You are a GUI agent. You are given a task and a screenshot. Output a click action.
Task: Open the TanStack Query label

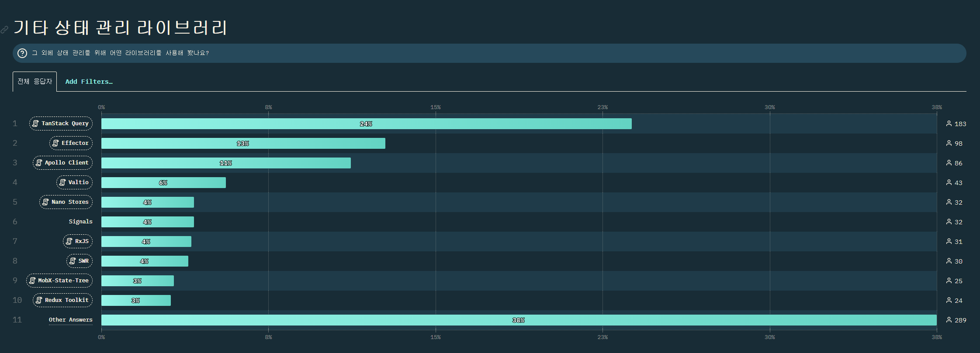click(x=61, y=123)
